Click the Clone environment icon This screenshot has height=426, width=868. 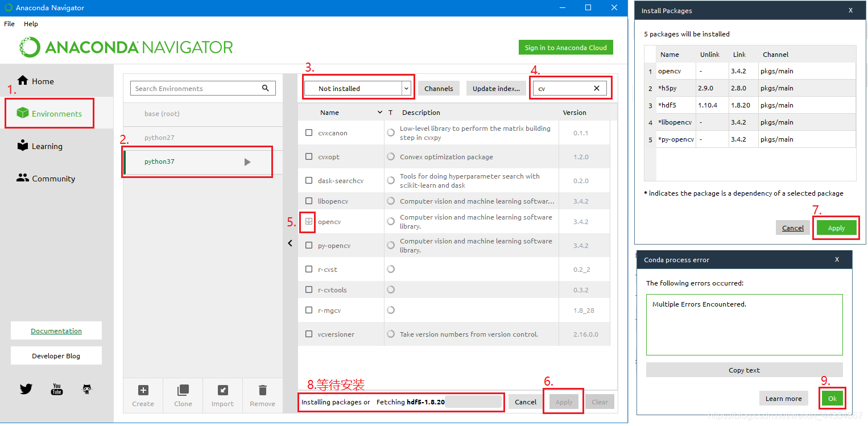click(x=183, y=390)
